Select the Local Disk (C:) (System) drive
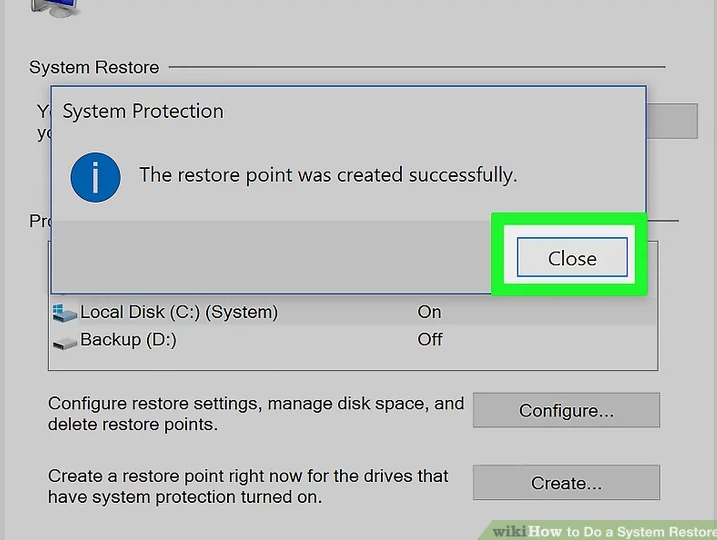Screen dimensions: 717x540 point(178,312)
